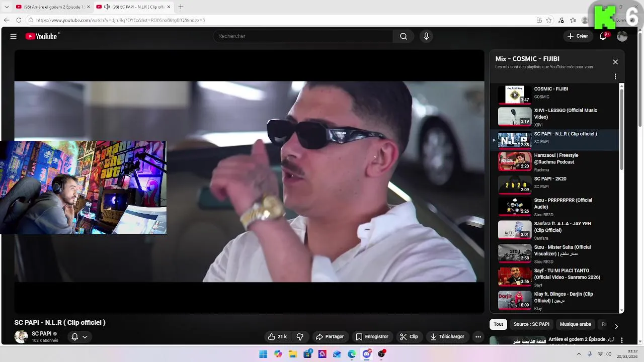644x362 pixels.
Task: Go to YouTube home via logo
Action: [42, 36]
